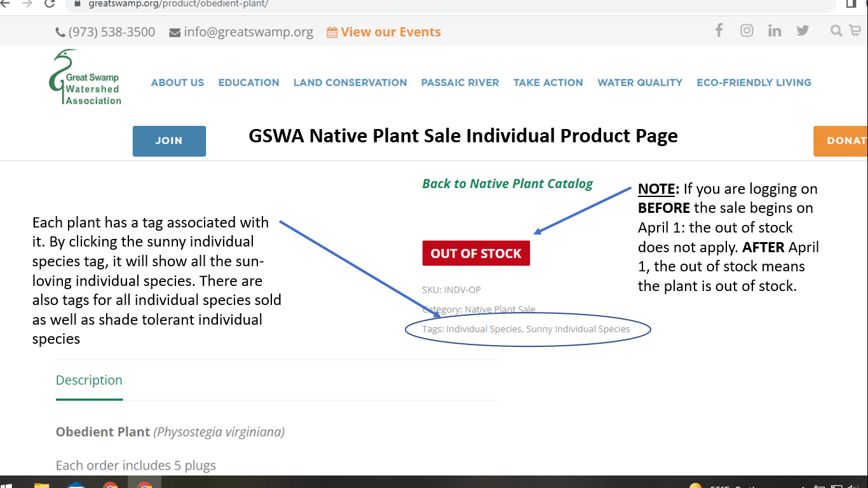The height and width of the screenshot is (488, 868).
Task: Open the Instagram social icon
Action: [747, 30]
